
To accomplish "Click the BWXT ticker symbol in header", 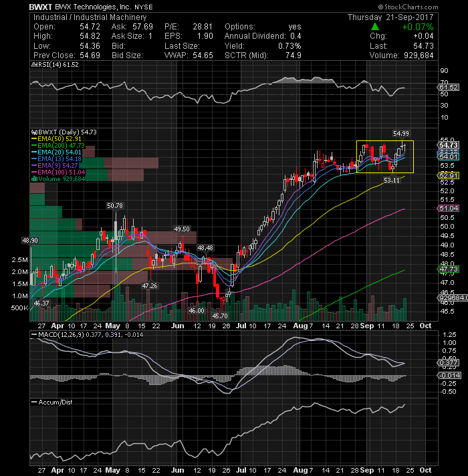I will click(41, 7).
